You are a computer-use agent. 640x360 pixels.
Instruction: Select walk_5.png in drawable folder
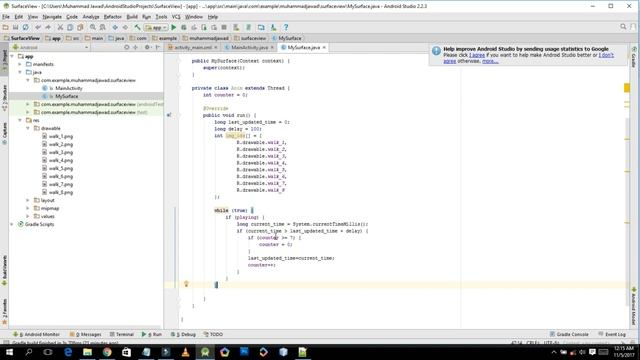[x=60, y=168]
